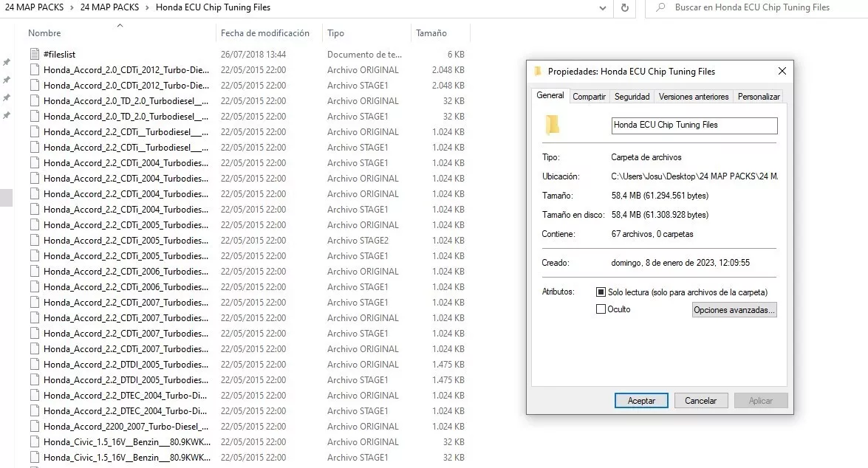This screenshot has height=468, width=868.
Task: Click file icon of Honda_Accord_2.0_CDTi_2012 STAGE1 row
Action: 34,85
